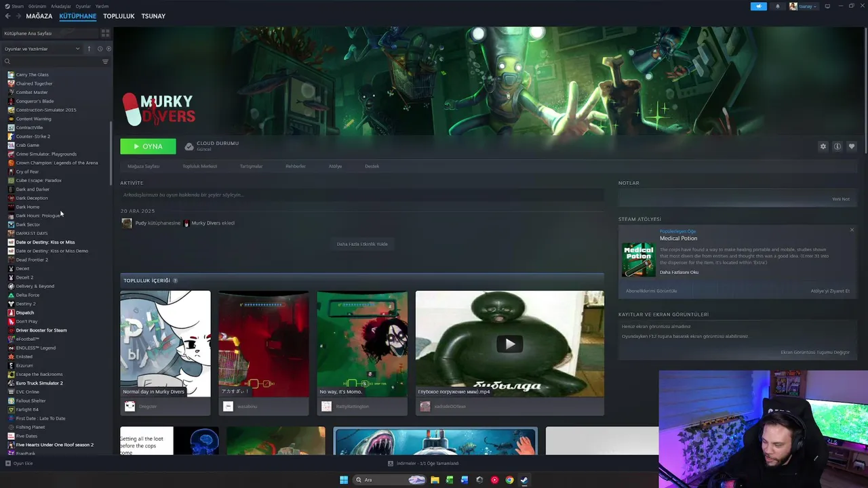Show ready-to-play games with the play-circle icon
The image size is (868, 488).
[108, 49]
